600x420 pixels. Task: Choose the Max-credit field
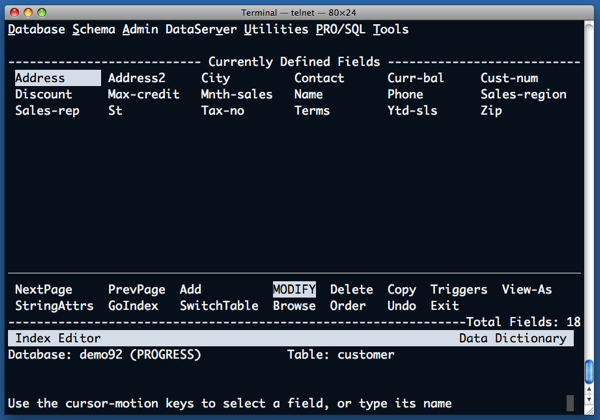tap(143, 94)
